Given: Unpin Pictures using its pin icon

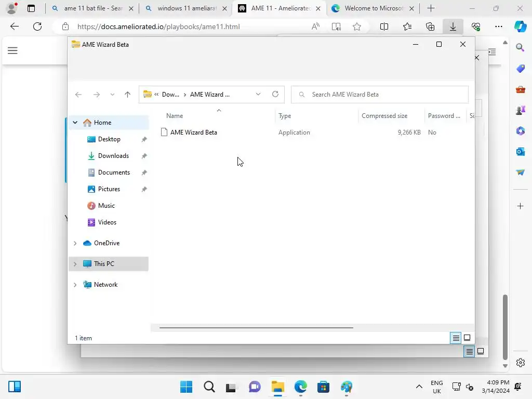Looking at the screenshot, I should pyautogui.click(x=144, y=189).
